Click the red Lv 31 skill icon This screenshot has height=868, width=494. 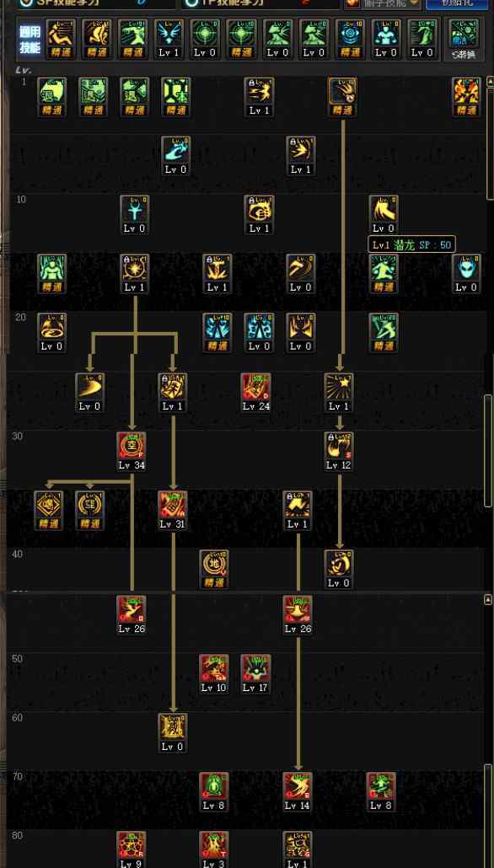point(173,506)
